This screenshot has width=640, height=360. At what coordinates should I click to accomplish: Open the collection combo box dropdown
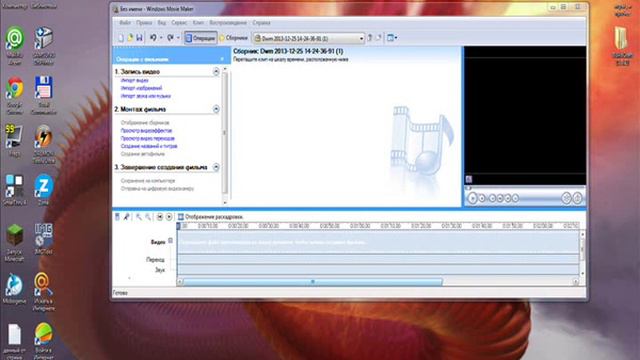pos(361,38)
